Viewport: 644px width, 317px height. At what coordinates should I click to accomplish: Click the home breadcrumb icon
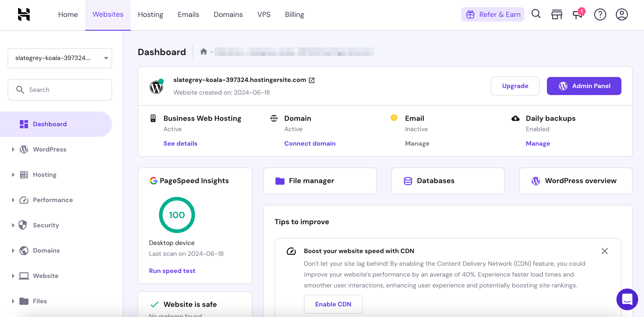(203, 51)
